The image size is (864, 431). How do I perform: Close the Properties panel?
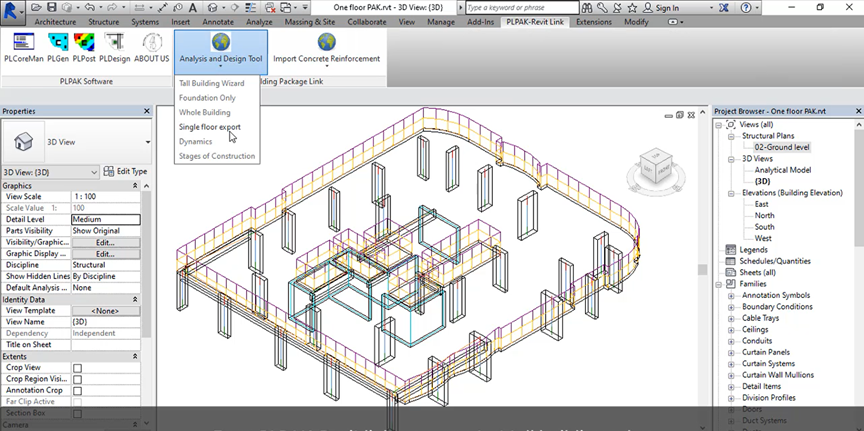click(x=147, y=111)
